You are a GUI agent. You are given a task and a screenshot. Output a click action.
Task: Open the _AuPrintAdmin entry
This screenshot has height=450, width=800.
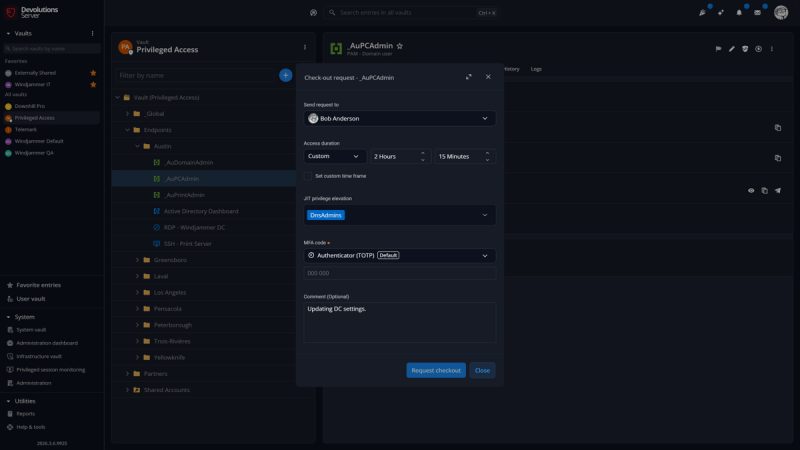[x=184, y=195]
